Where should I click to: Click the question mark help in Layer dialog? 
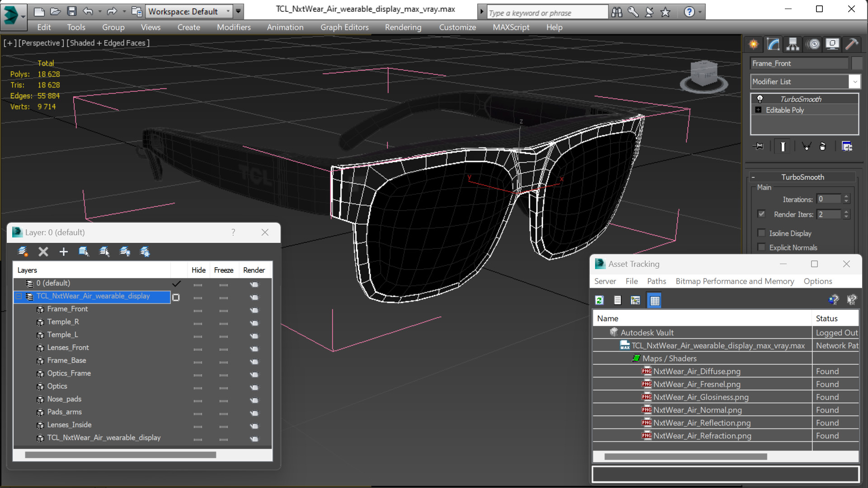coord(233,232)
